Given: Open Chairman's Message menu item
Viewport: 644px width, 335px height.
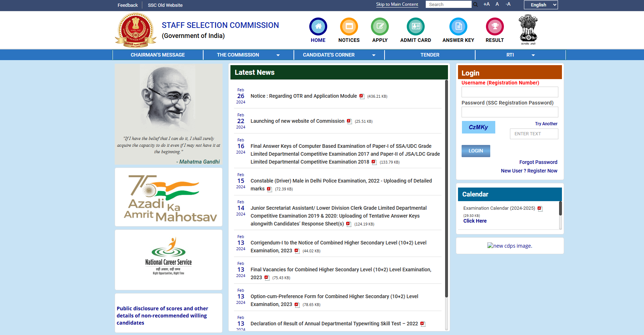Looking at the screenshot, I should [x=158, y=55].
